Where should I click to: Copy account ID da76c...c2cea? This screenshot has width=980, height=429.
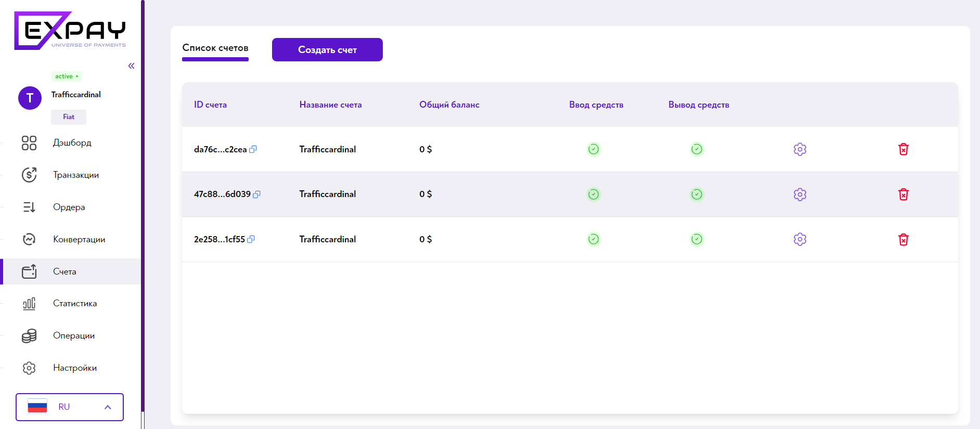pyautogui.click(x=253, y=149)
